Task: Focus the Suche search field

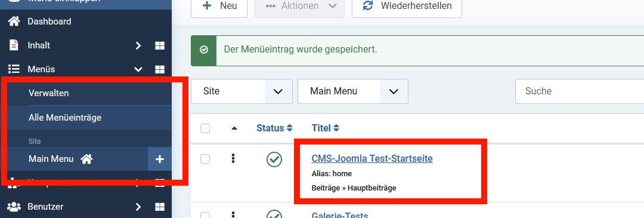Action: click(580, 91)
